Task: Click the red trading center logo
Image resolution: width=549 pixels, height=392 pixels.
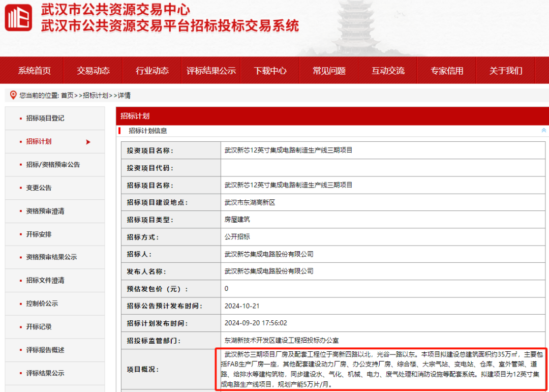Action: tap(18, 18)
